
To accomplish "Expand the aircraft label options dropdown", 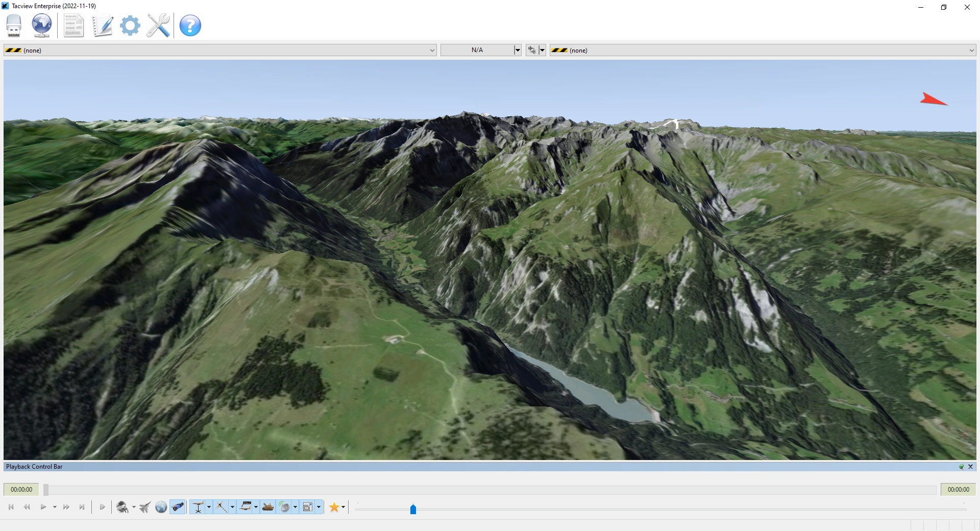I will point(256,507).
